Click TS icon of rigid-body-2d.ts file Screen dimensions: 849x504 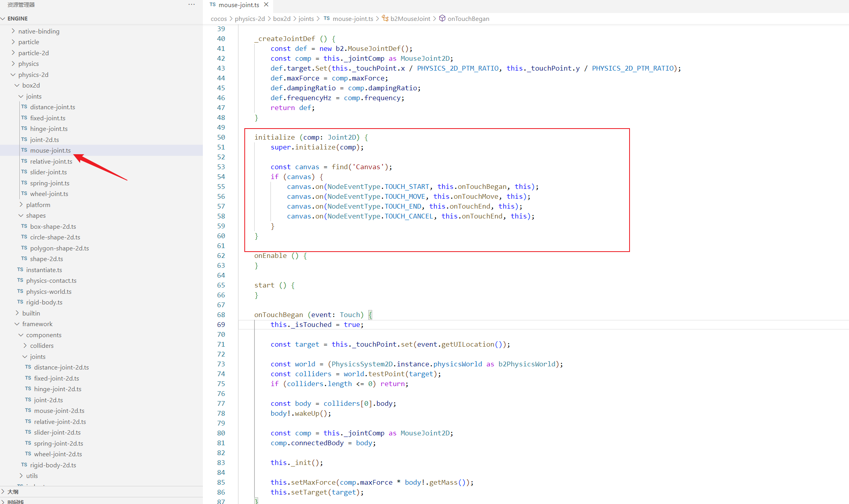click(x=24, y=465)
